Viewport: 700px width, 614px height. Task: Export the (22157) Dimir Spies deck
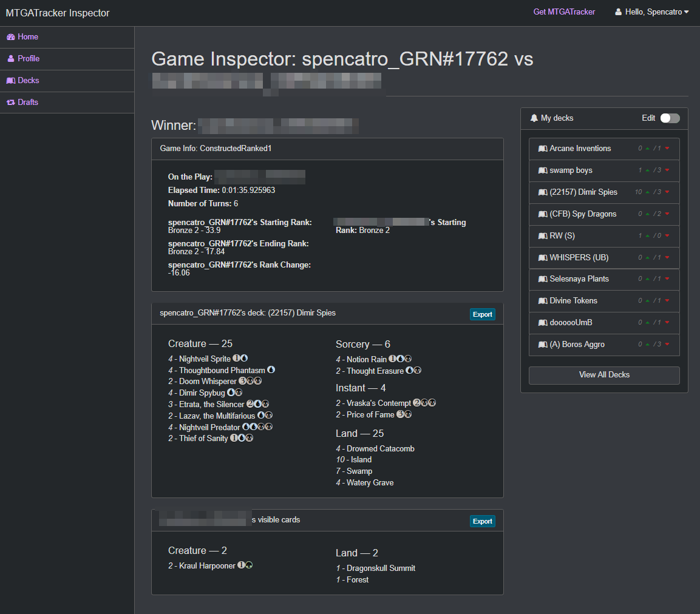pos(482,315)
